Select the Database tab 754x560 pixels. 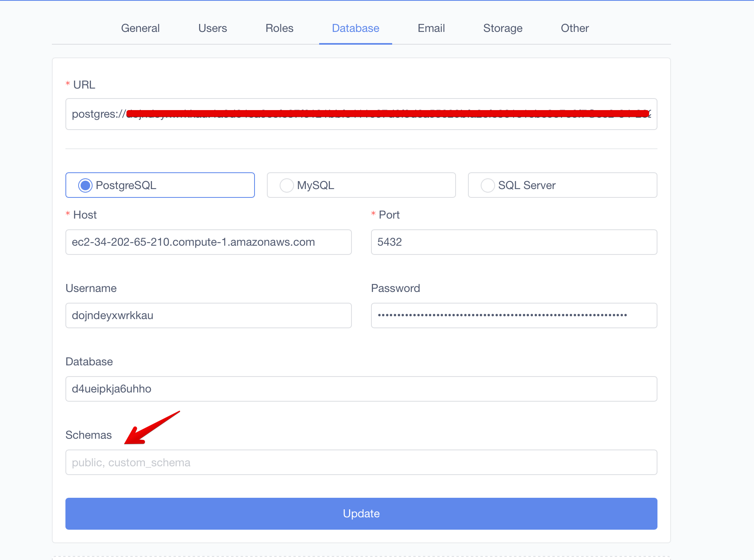pos(355,28)
